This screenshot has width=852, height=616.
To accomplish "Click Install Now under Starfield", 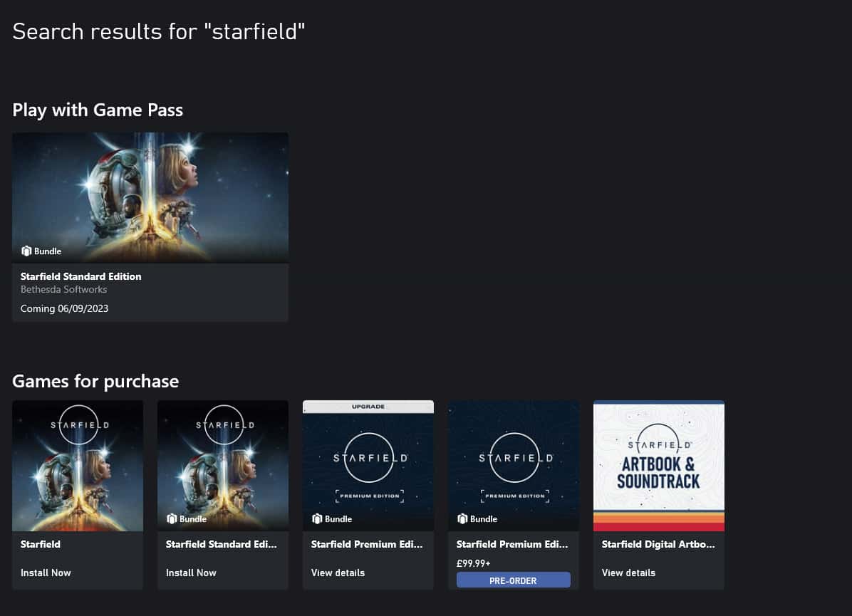I will click(x=46, y=573).
